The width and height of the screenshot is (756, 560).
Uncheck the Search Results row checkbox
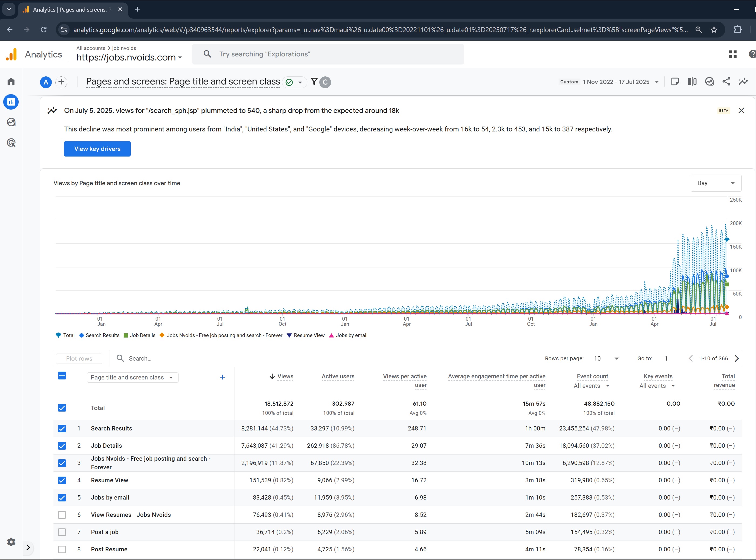click(x=62, y=429)
